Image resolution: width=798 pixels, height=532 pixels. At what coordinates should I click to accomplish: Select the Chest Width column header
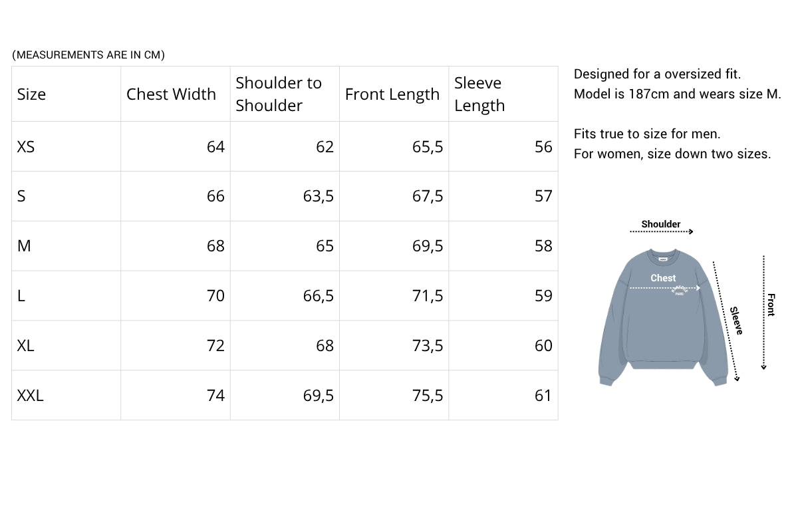[x=171, y=94]
